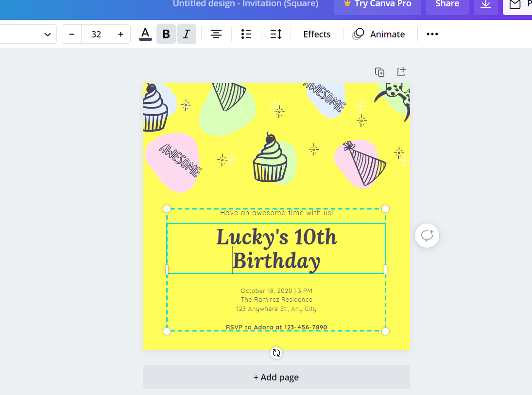Click Try Canva Pro
The height and width of the screenshot is (395, 532).
[377, 4]
